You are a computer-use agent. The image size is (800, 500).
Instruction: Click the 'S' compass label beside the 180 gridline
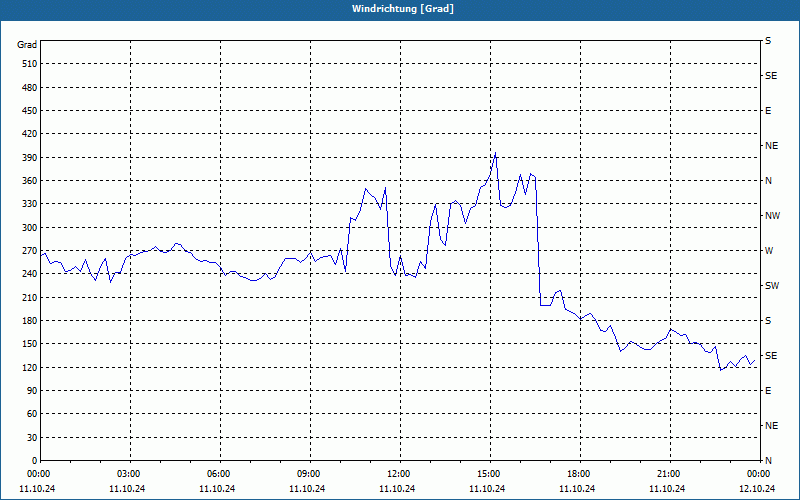coord(768,321)
